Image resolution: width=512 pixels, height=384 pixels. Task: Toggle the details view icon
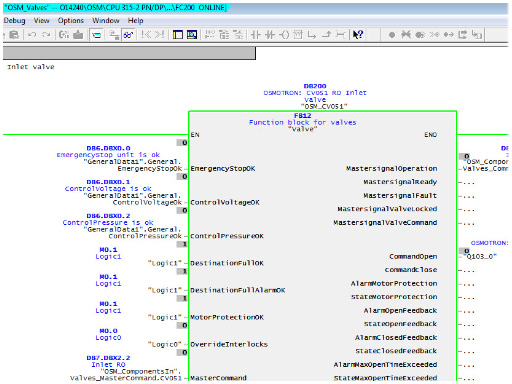[192, 35]
